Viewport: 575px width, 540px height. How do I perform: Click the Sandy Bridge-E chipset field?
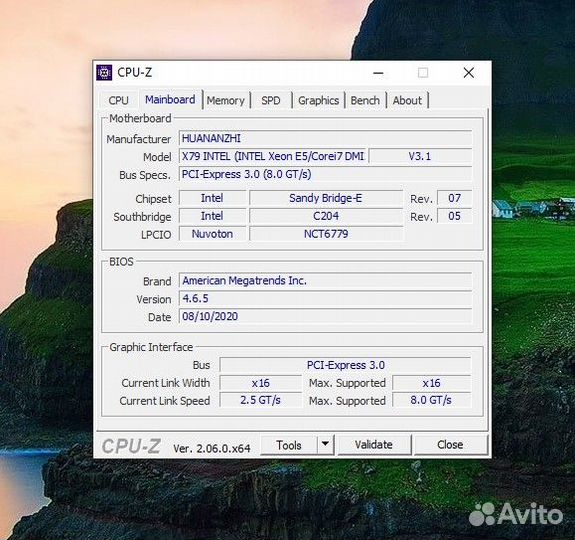(x=326, y=198)
